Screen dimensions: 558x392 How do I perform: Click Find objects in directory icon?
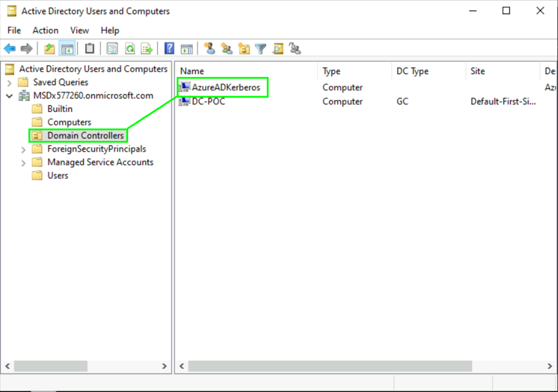(x=278, y=49)
